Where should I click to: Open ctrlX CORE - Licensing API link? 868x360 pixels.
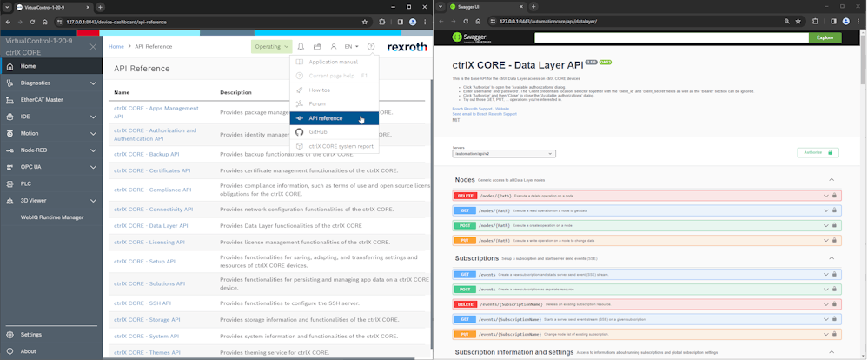(149, 243)
